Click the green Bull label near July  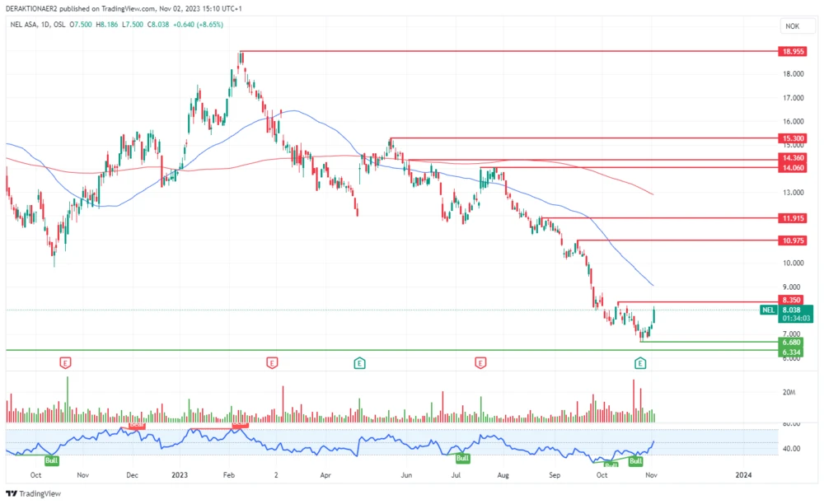(x=462, y=458)
